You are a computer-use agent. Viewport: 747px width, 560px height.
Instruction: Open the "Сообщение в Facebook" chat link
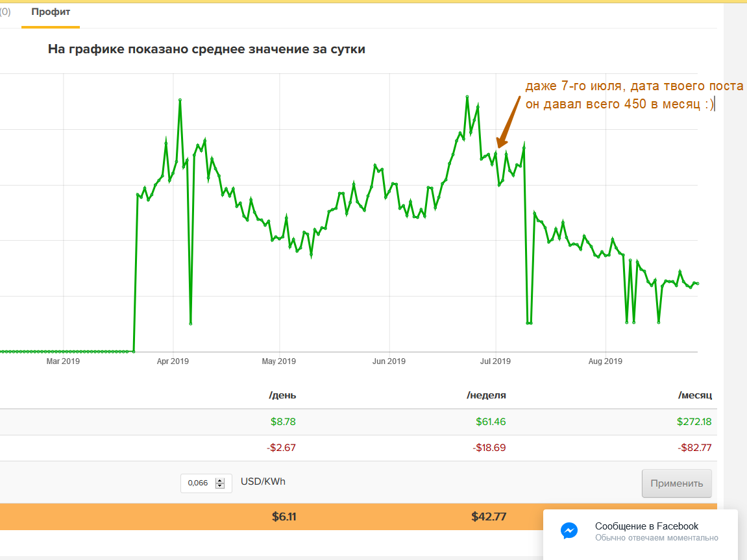pos(646,526)
